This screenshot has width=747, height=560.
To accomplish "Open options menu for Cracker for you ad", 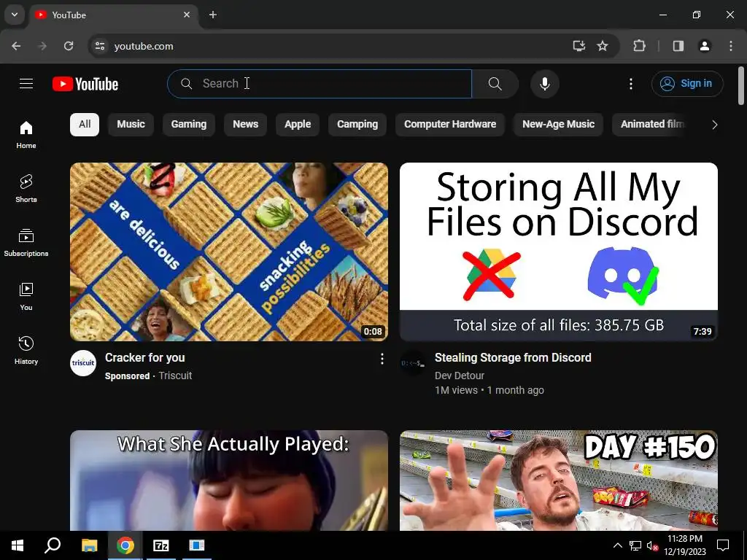I will 382,359.
